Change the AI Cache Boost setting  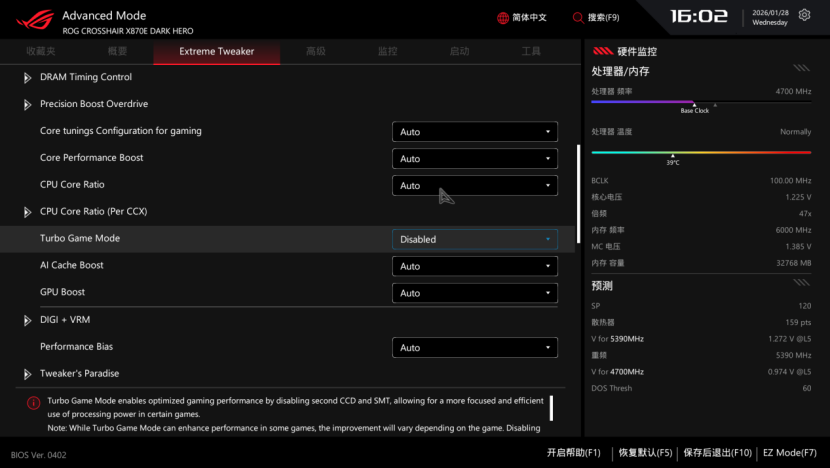474,266
